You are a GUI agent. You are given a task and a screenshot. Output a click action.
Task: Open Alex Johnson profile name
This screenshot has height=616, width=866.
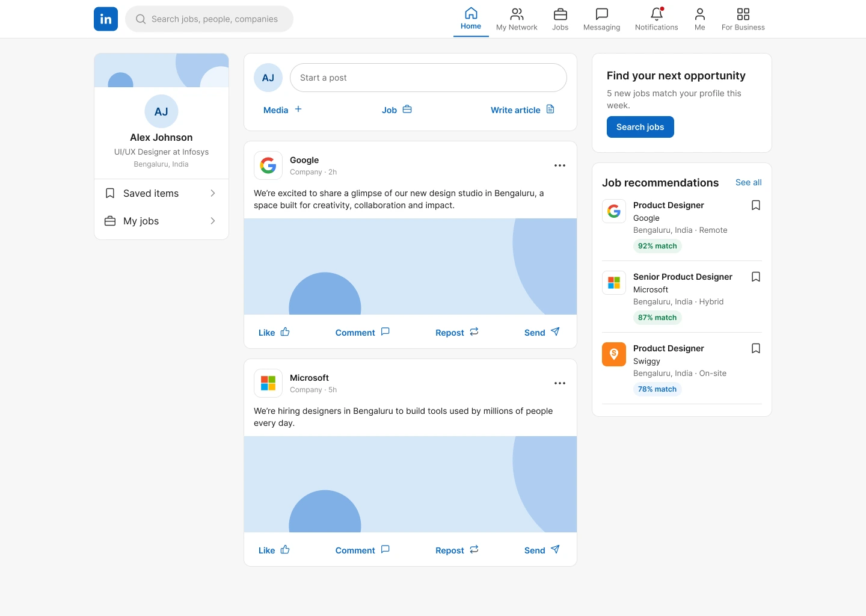point(161,137)
